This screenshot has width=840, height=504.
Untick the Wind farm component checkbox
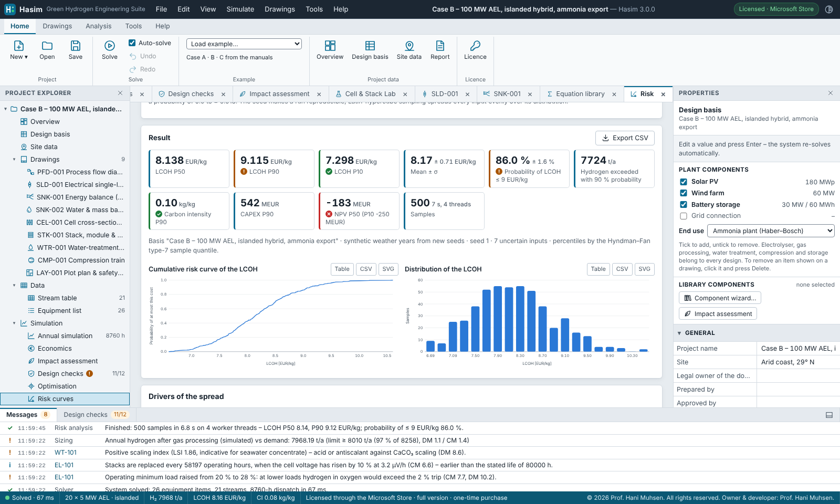click(684, 193)
